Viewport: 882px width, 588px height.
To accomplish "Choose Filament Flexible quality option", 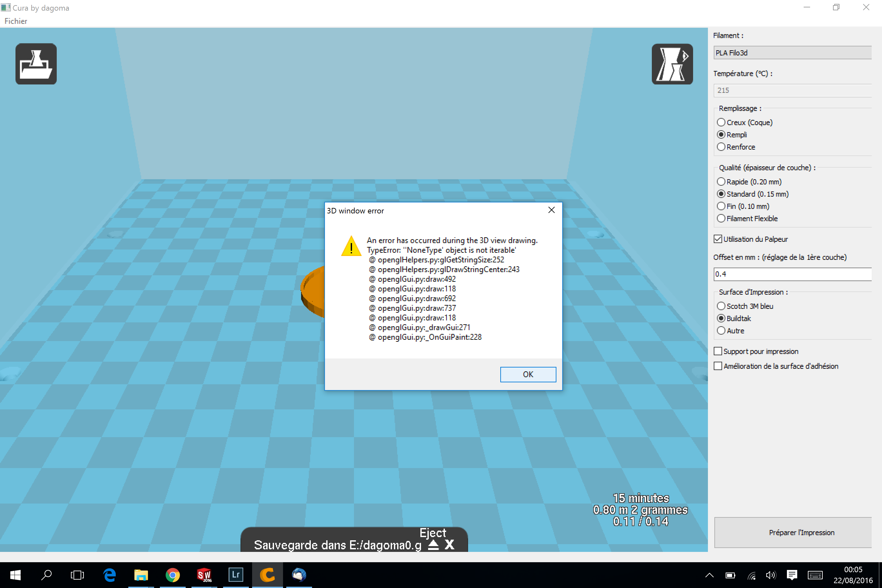I will [x=747, y=219].
